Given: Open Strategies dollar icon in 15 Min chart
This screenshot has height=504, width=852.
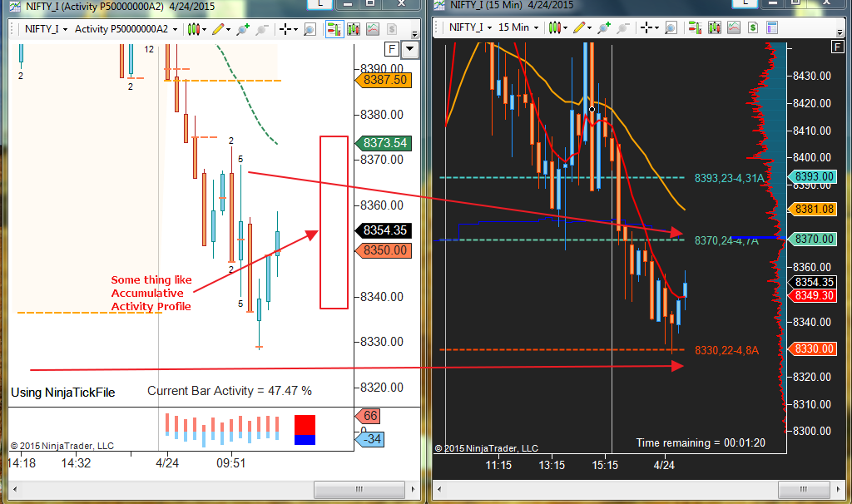Looking at the screenshot, I should tap(752, 27).
